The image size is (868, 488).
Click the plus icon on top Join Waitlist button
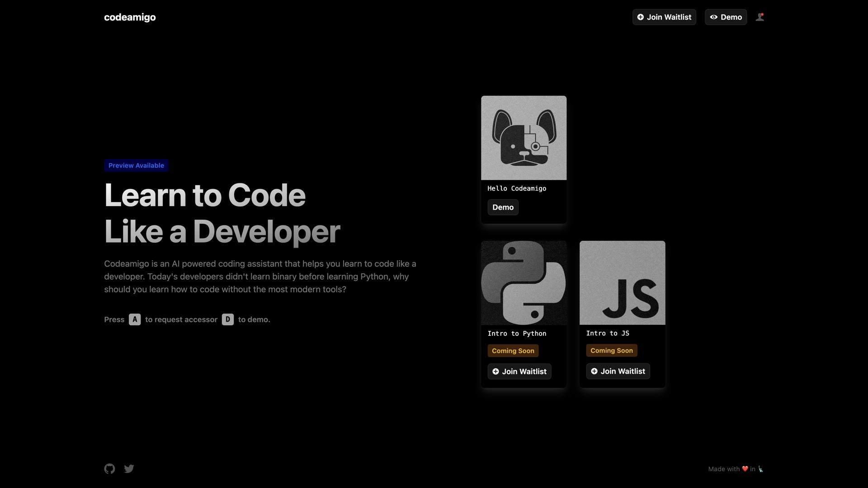[641, 17]
